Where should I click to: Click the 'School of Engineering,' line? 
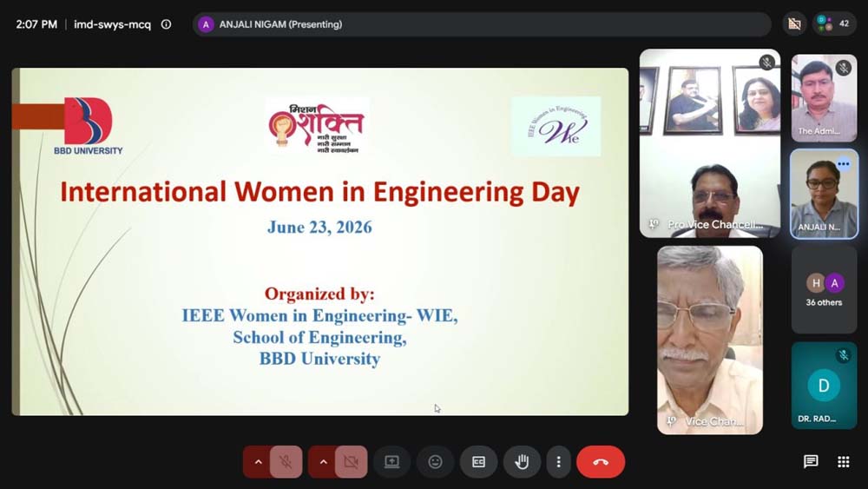[x=319, y=337]
